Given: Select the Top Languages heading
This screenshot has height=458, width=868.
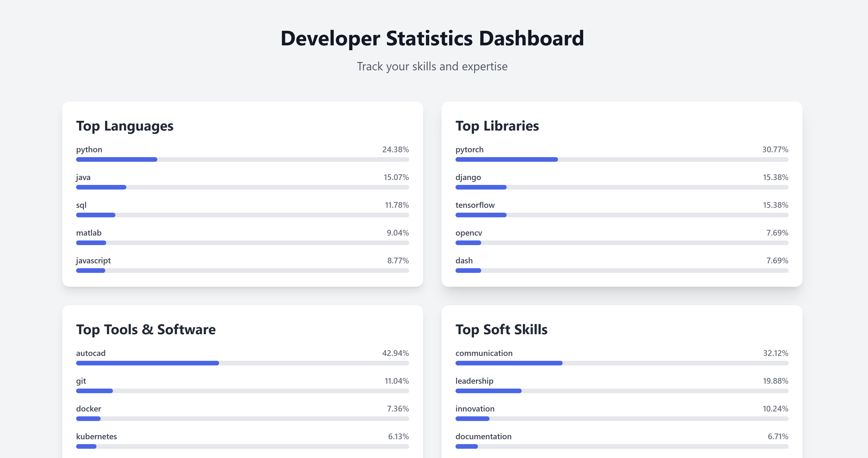Looking at the screenshot, I should 125,126.
